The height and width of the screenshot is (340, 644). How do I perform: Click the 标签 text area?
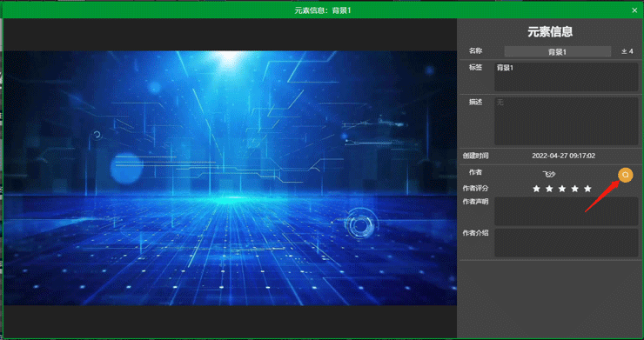pyautogui.click(x=567, y=77)
